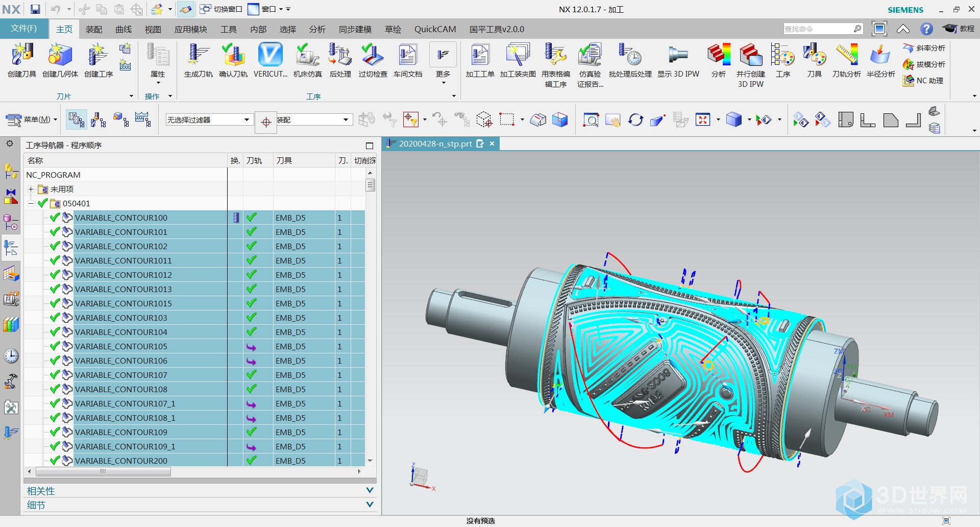Click the 切换窗口 button

click(220, 9)
